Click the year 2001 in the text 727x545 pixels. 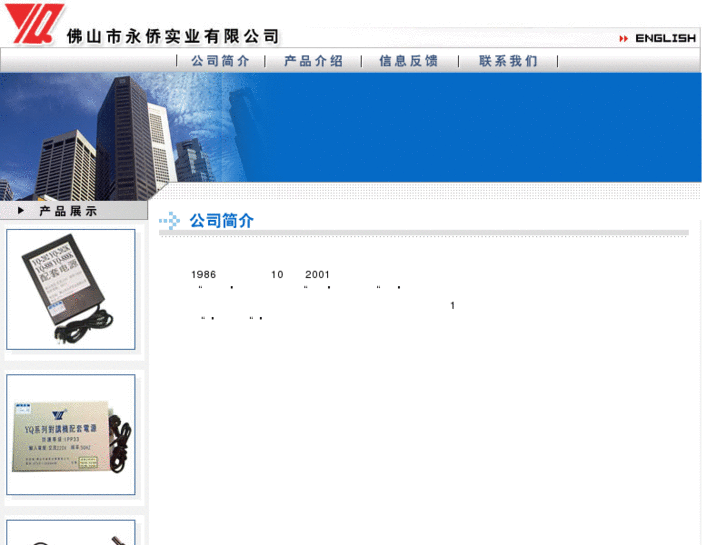click(x=317, y=275)
